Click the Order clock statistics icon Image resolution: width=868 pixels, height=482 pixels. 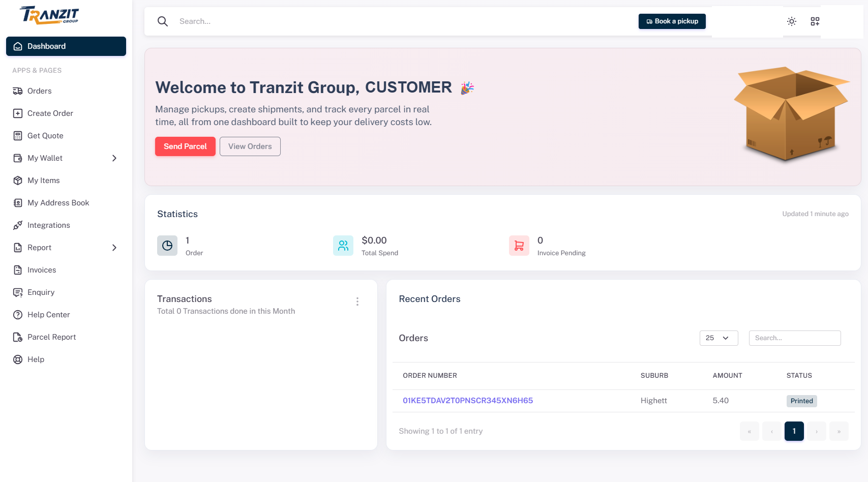point(167,246)
